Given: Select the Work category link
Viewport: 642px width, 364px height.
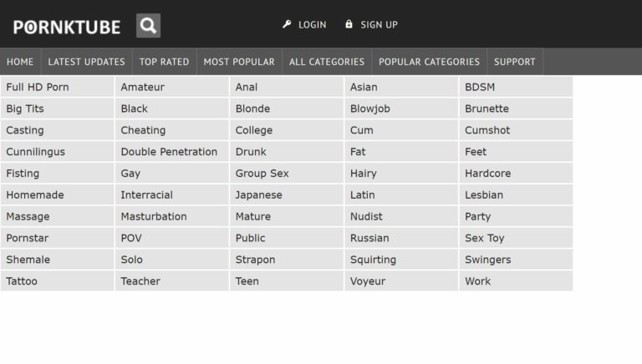Looking at the screenshot, I should pyautogui.click(x=477, y=281).
